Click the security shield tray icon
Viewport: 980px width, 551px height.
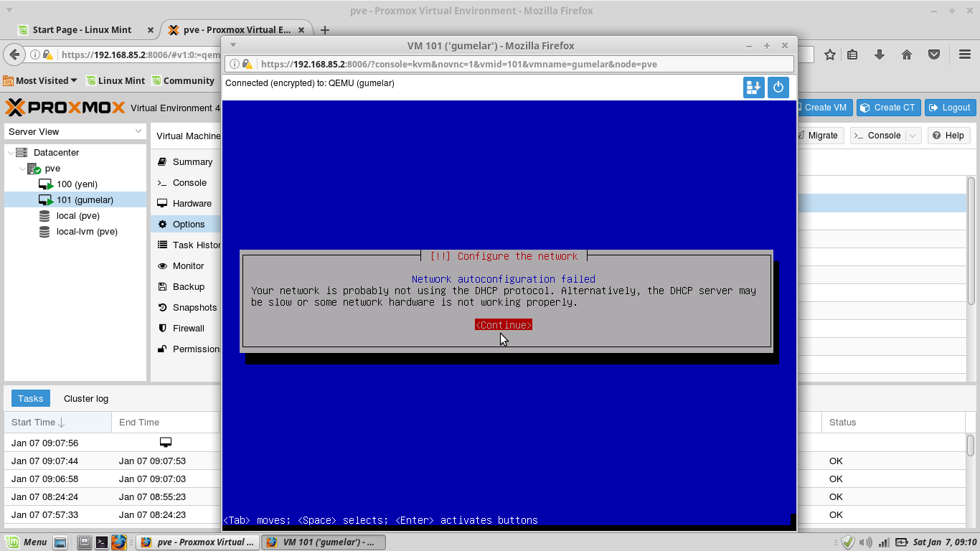(848, 542)
